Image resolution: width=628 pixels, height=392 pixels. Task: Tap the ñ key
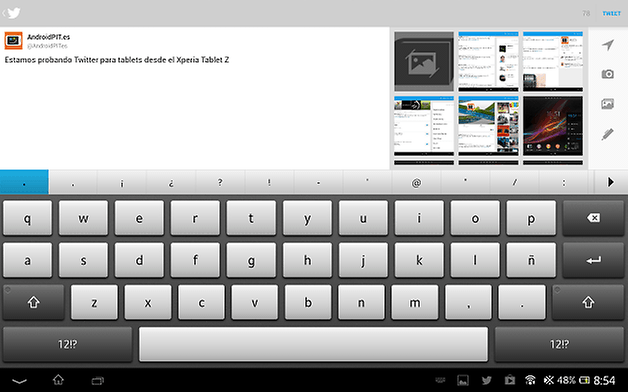[531, 260]
